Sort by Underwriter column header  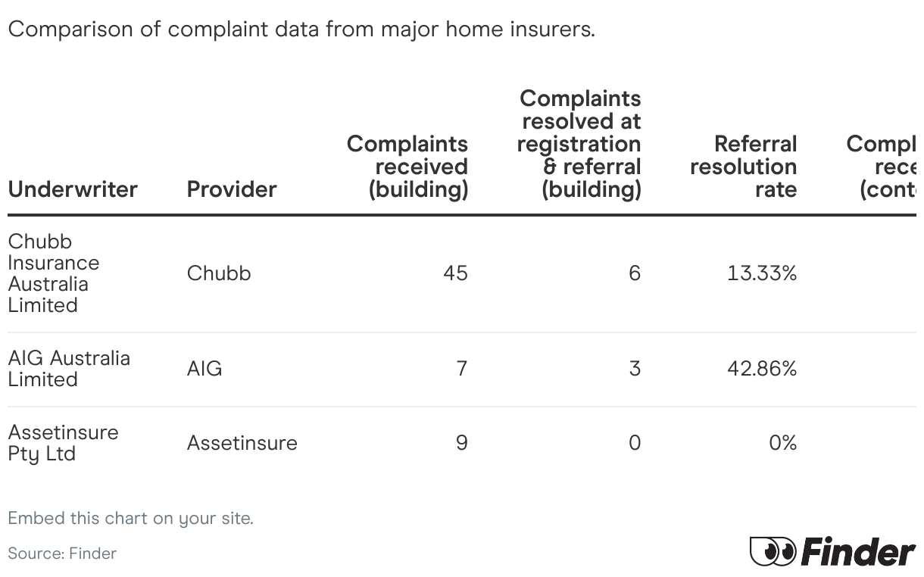click(x=73, y=189)
